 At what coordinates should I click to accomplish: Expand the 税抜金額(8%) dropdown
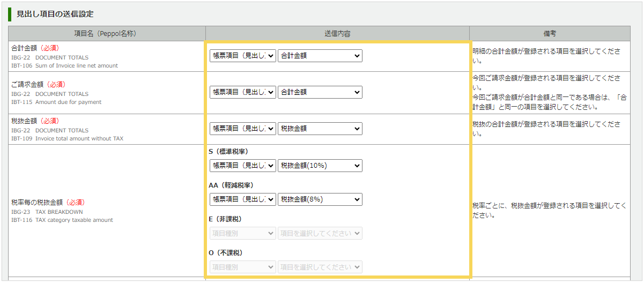[x=320, y=199]
